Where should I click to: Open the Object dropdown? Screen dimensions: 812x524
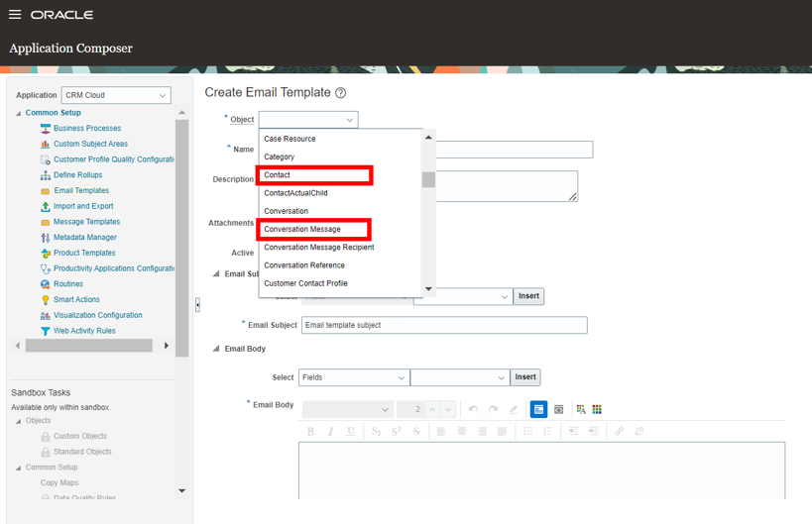(x=308, y=120)
